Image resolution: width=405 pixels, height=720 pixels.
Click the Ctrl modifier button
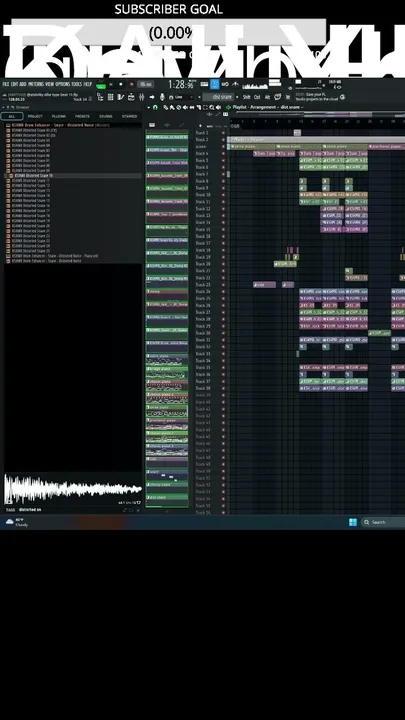257,97
